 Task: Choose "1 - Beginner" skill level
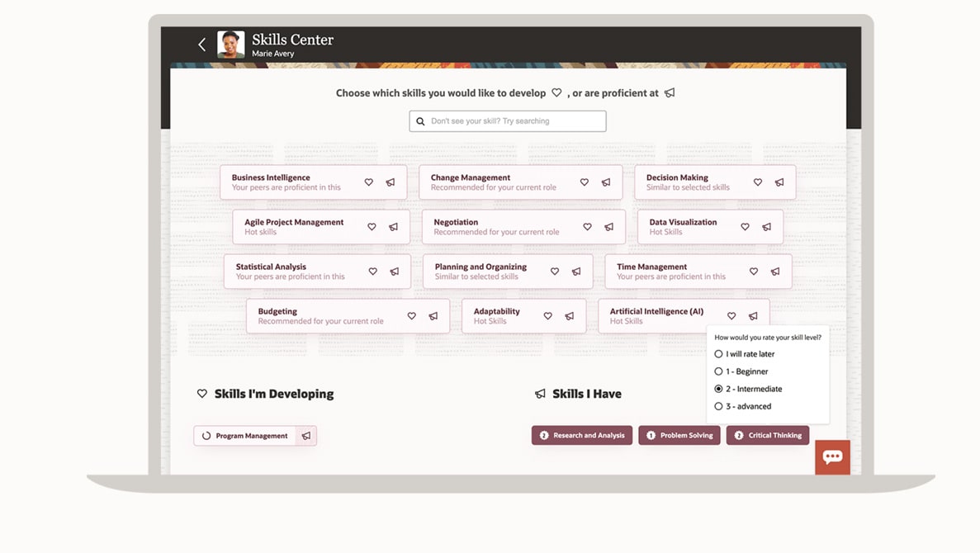pos(718,371)
